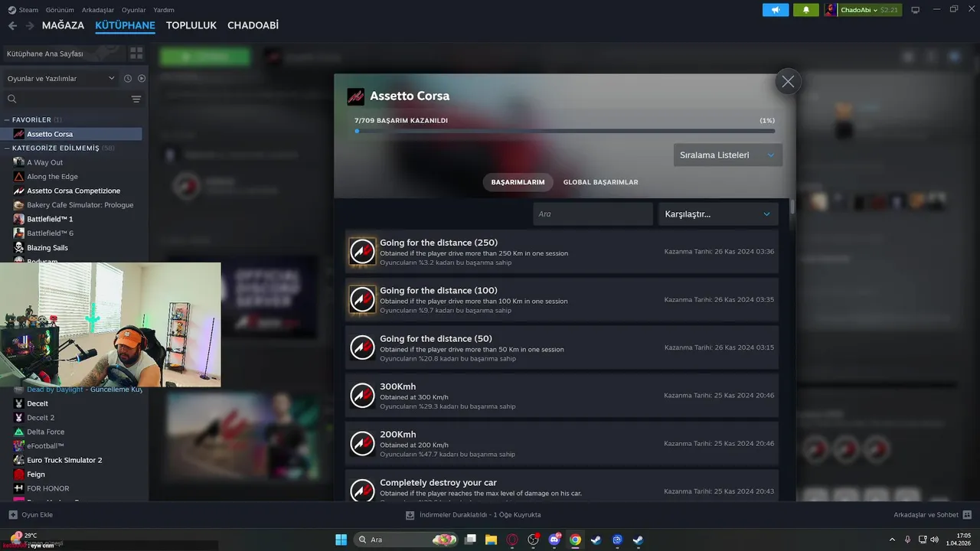Click the blue announcements megaphone button
This screenshot has width=980, height=551.
(776, 10)
